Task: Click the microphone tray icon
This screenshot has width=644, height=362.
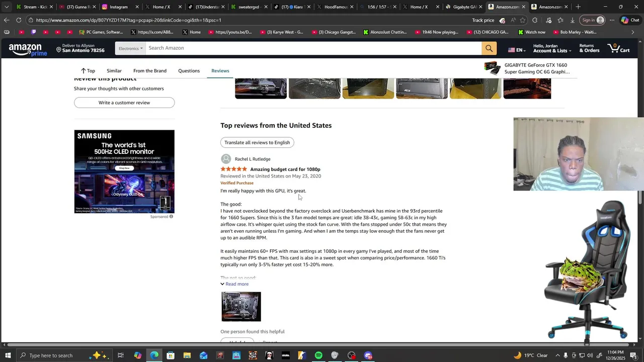Action: [566, 355]
